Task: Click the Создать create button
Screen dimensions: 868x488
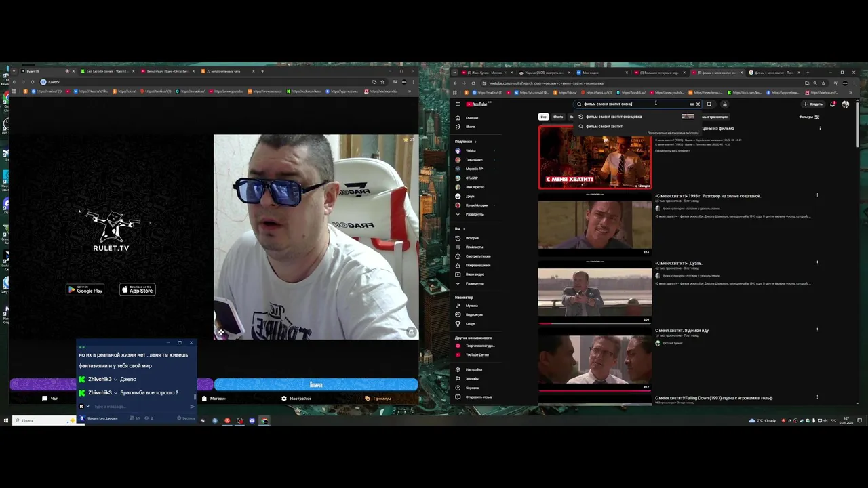Action: coord(813,104)
